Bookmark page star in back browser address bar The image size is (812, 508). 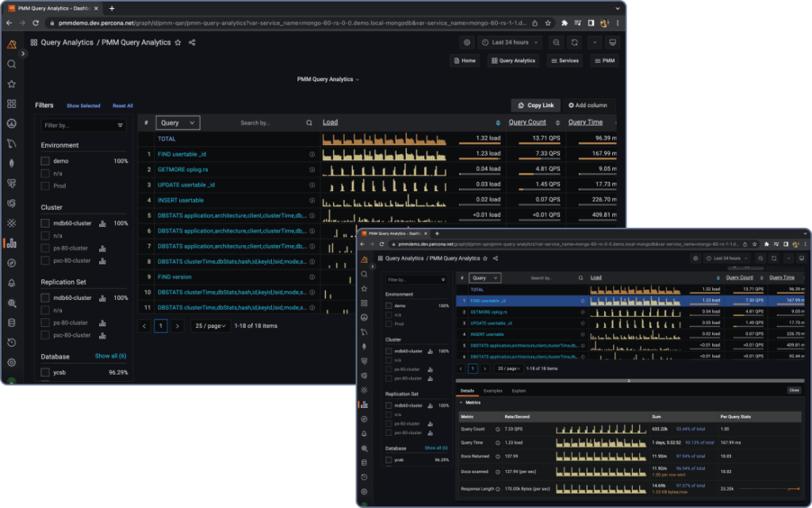pos(548,23)
